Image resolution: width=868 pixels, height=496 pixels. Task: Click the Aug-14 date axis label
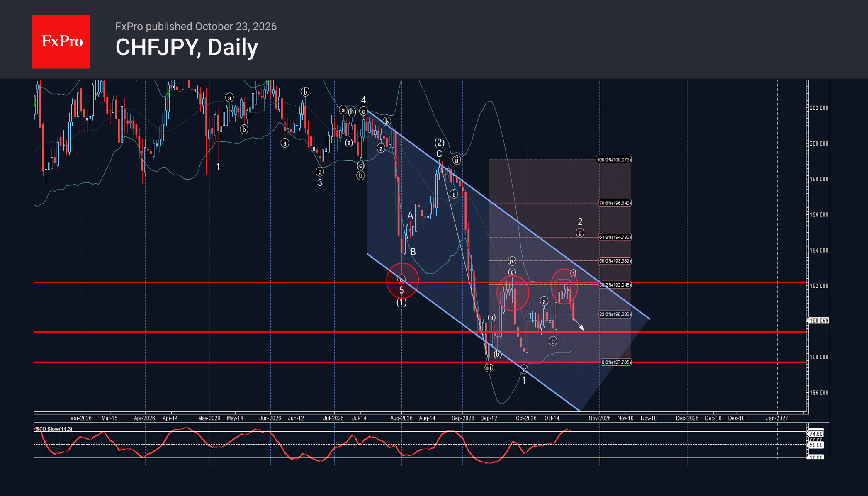click(x=427, y=418)
